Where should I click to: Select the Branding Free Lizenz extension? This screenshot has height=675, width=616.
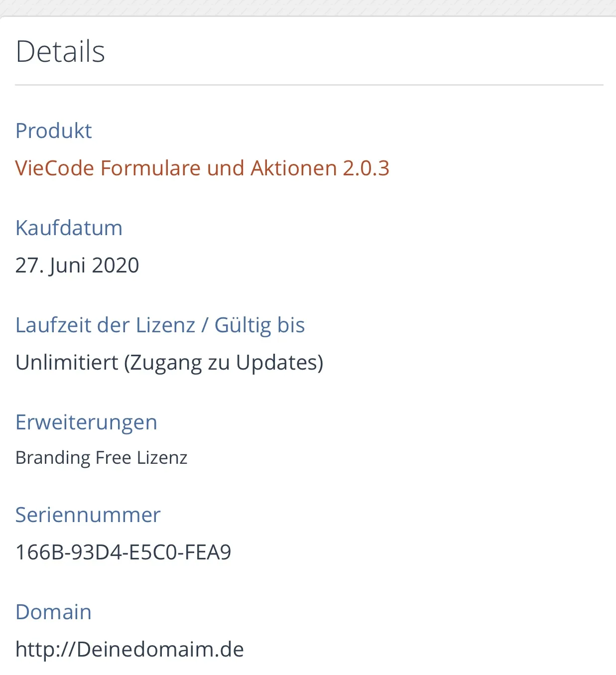[x=101, y=458]
